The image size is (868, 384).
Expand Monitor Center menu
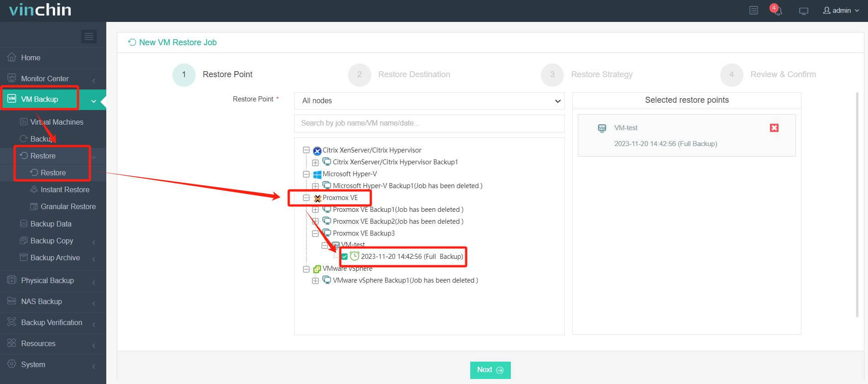53,79
